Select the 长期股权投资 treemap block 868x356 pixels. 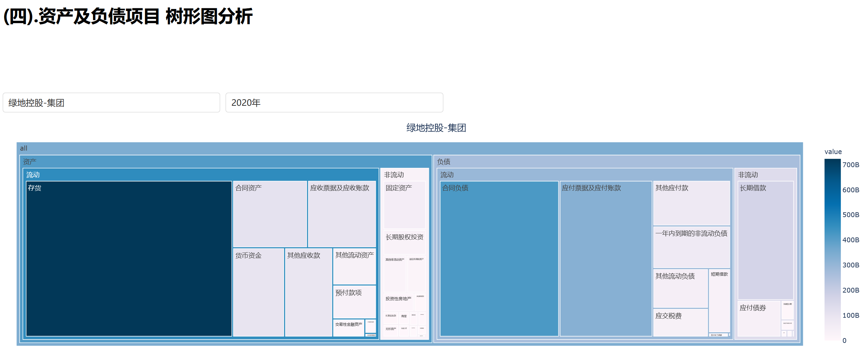(x=405, y=242)
